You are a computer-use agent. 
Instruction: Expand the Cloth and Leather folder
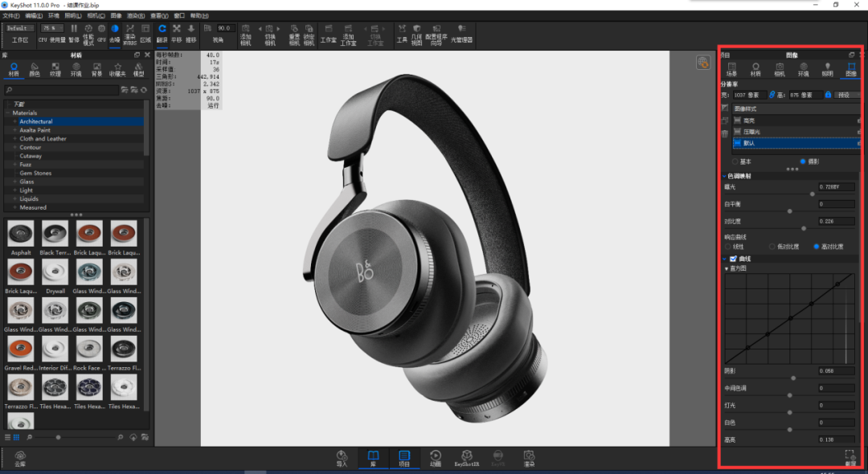(15, 139)
